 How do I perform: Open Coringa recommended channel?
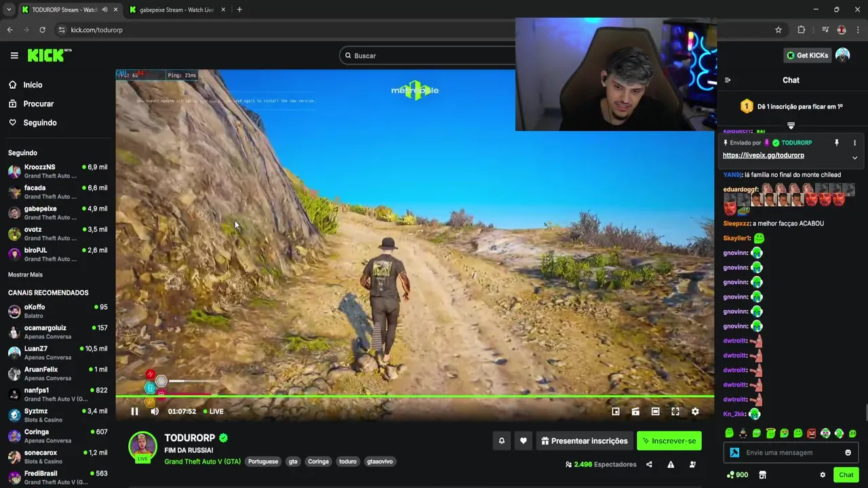(57, 436)
